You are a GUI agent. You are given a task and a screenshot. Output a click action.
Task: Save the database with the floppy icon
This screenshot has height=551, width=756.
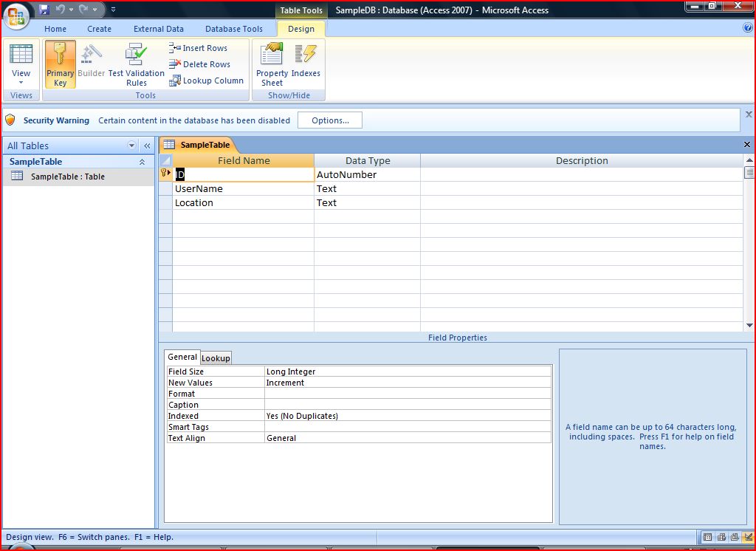44,9
